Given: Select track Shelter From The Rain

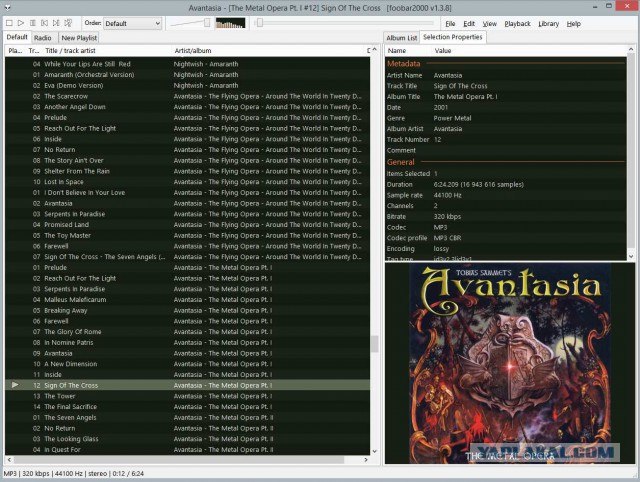Looking at the screenshot, I should coord(187,171).
